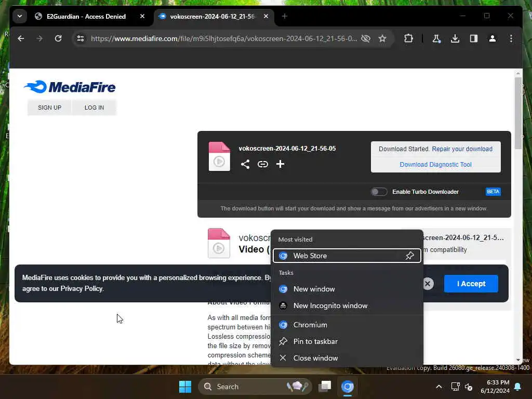Show the browser downloads panel

tap(455, 38)
